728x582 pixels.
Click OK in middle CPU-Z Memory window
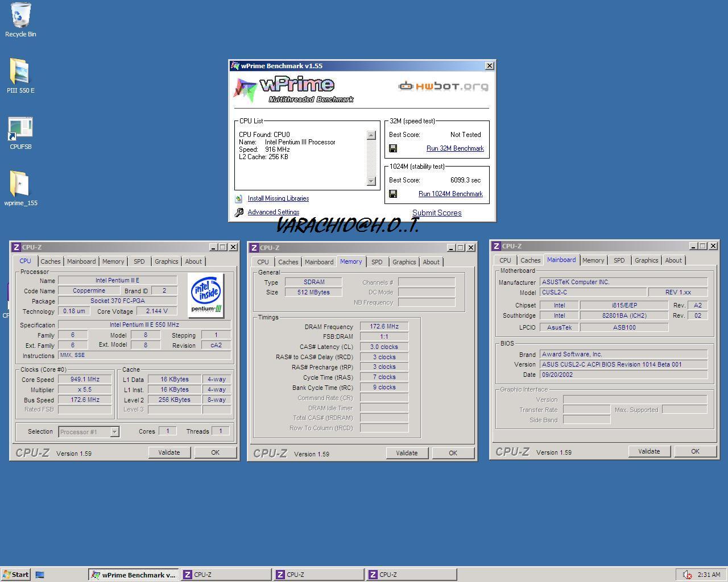(x=453, y=453)
